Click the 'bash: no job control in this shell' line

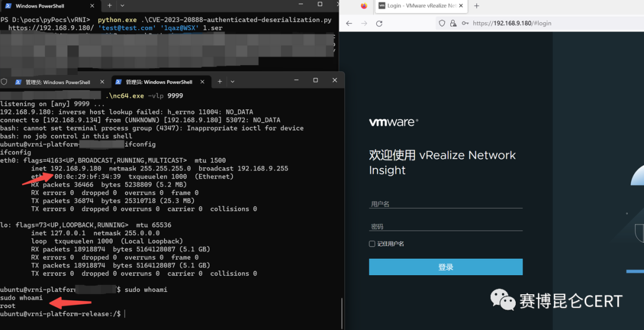coord(66,136)
